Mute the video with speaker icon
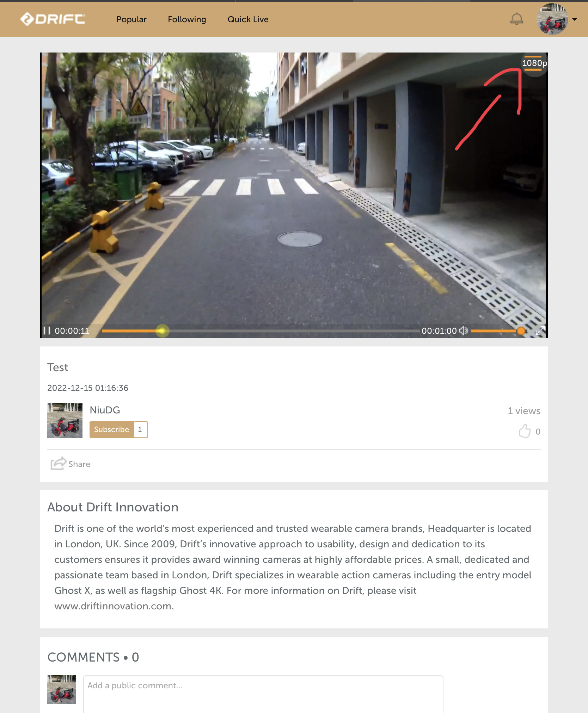 463,331
